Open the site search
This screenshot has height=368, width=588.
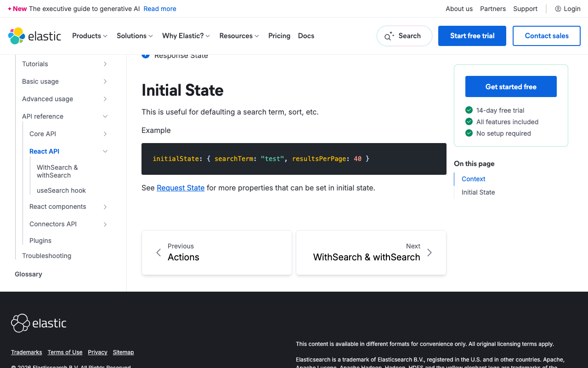click(404, 35)
